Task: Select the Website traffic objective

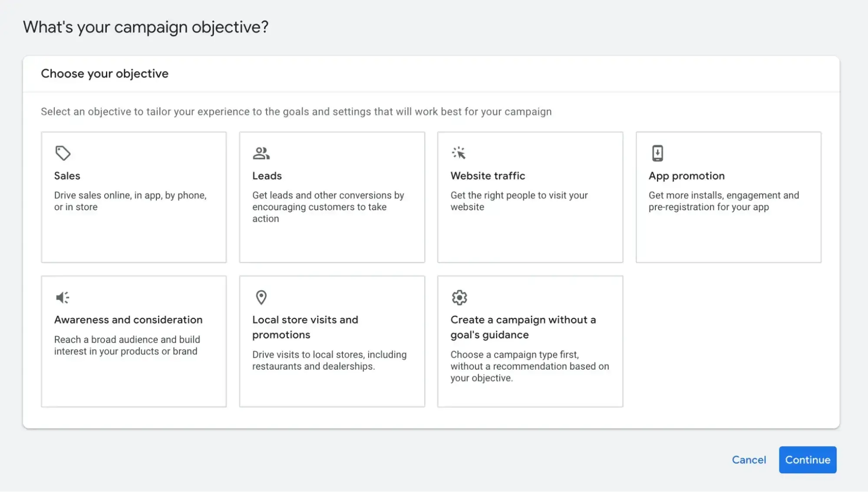Action: (530, 197)
